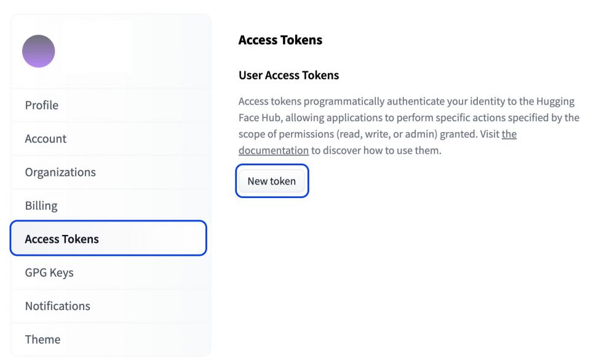Click the bold 'Access Tokens' page heading
This screenshot has height=364, width=615.
[280, 40]
